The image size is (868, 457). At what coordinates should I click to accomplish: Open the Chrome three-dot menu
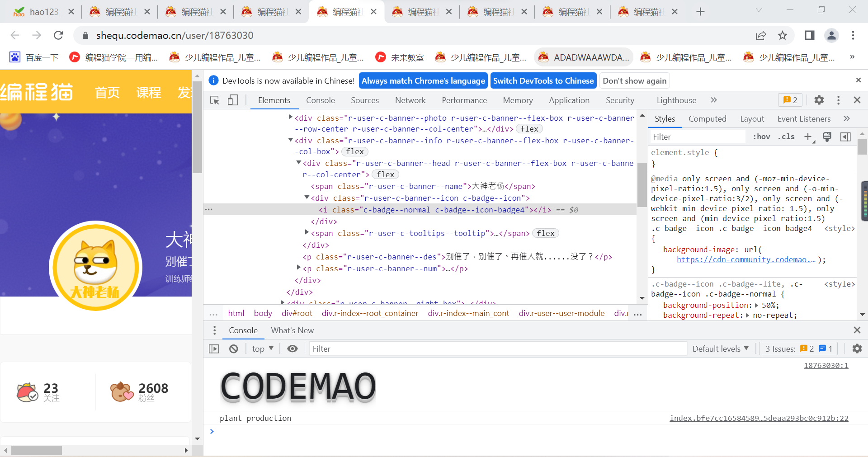853,35
